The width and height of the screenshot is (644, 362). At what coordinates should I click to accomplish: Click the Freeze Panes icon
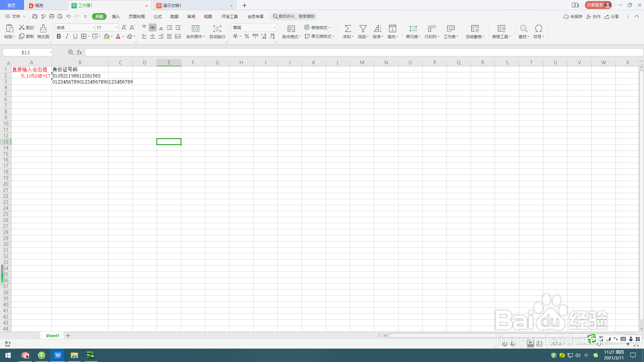(475, 29)
